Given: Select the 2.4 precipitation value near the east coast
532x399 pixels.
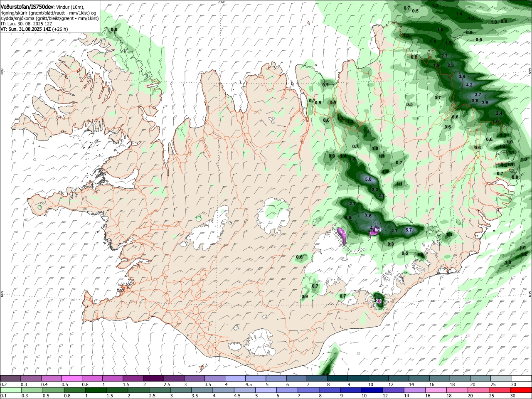Looking at the screenshot, I should pyautogui.click(x=499, y=113).
